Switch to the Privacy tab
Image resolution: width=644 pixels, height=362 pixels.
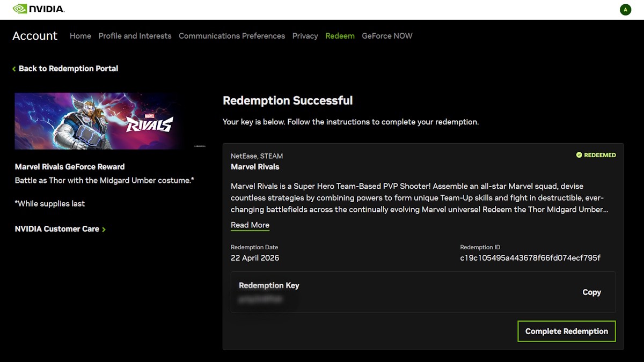pos(305,36)
